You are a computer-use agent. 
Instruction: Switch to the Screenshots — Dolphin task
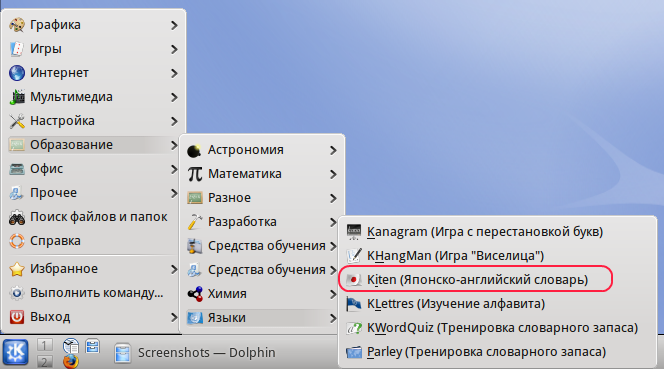click(195, 352)
